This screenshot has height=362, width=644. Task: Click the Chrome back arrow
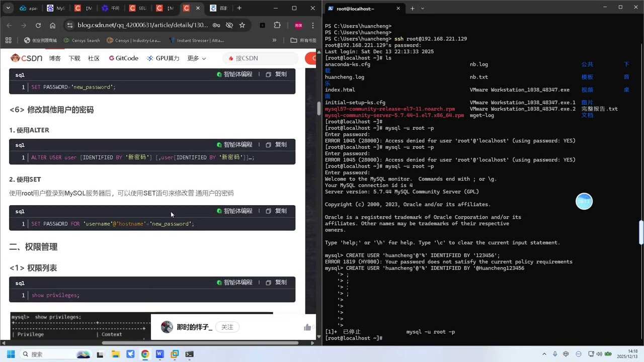coord(9,25)
